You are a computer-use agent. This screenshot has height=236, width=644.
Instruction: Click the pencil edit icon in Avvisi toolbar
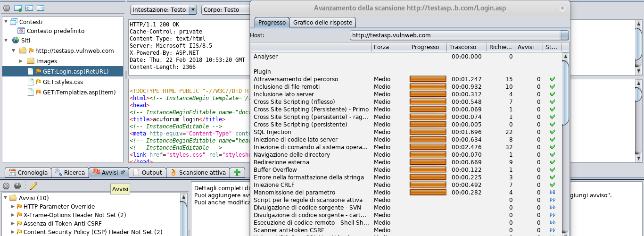[x=33, y=186]
